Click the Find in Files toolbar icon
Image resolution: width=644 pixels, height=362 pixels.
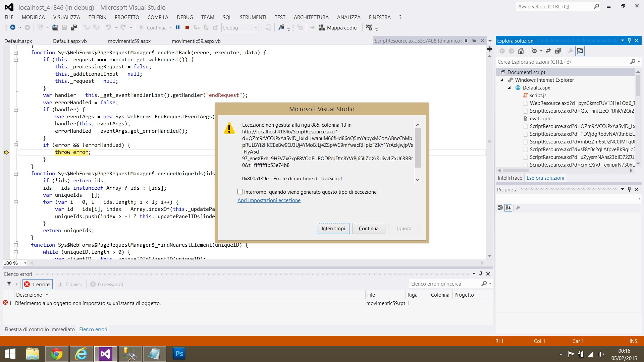(x=281, y=27)
